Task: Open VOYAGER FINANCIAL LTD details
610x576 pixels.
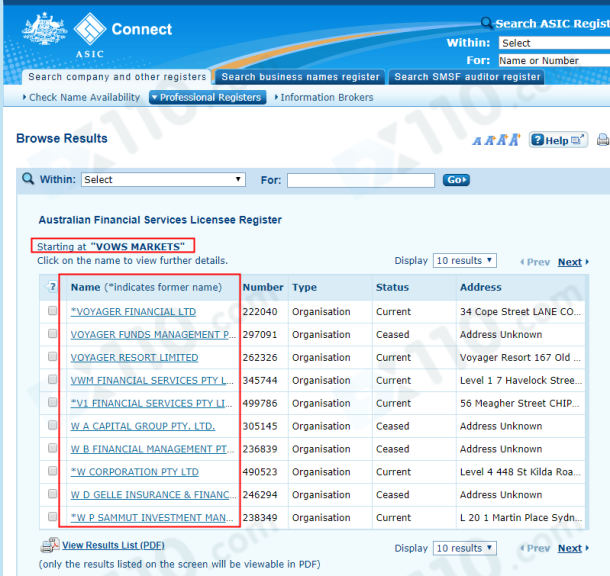Action: click(x=133, y=312)
